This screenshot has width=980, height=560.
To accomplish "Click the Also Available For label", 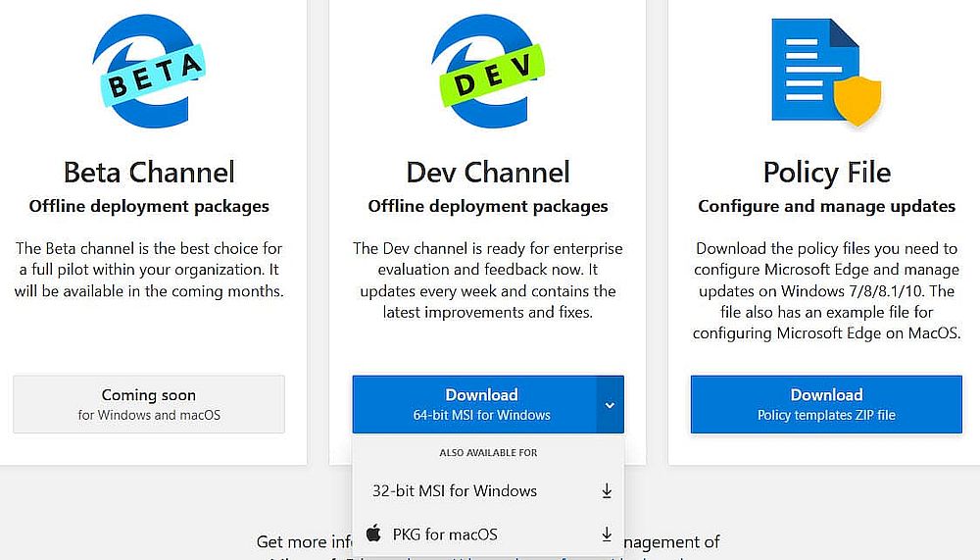I will [487, 453].
